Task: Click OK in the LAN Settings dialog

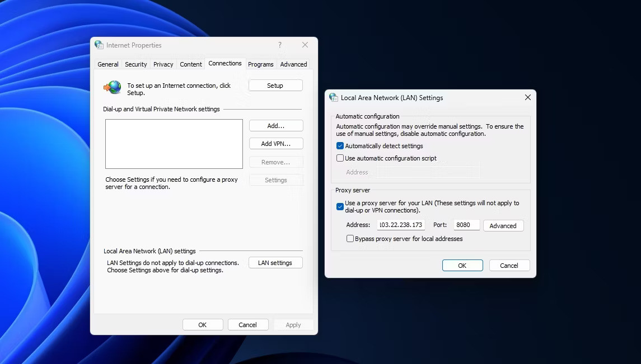Action: point(462,265)
